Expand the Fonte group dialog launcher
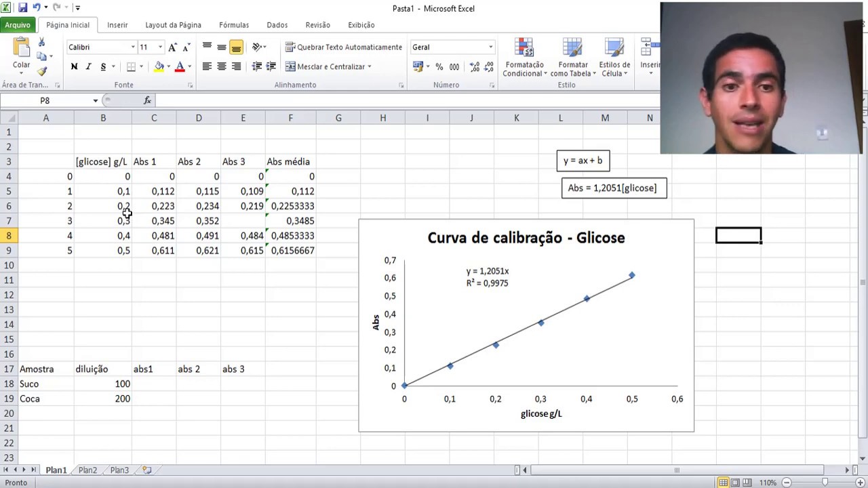The width and height of the screenshot is (868, 488). coord(190,85)
